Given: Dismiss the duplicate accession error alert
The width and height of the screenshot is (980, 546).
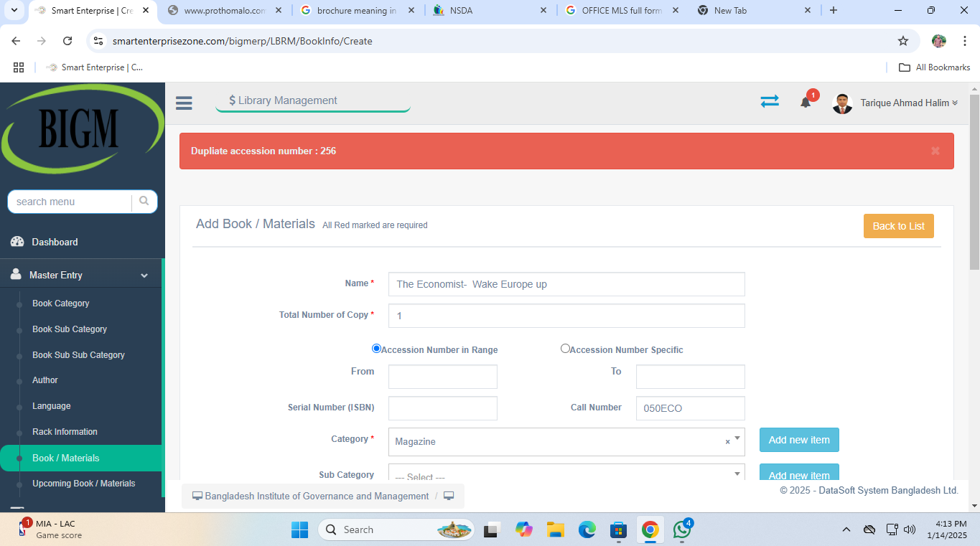Looking at the screenshot, I should 935,151.
